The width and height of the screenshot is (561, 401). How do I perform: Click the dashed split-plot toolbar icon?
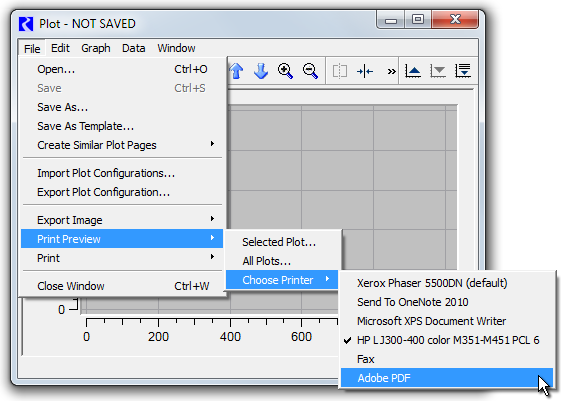(x=339, y=71)
